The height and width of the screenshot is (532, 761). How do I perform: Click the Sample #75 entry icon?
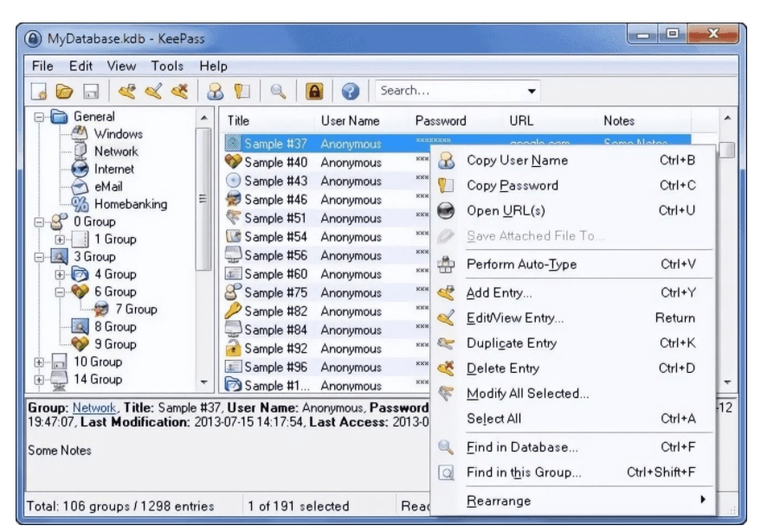click(x=234, y=292)
